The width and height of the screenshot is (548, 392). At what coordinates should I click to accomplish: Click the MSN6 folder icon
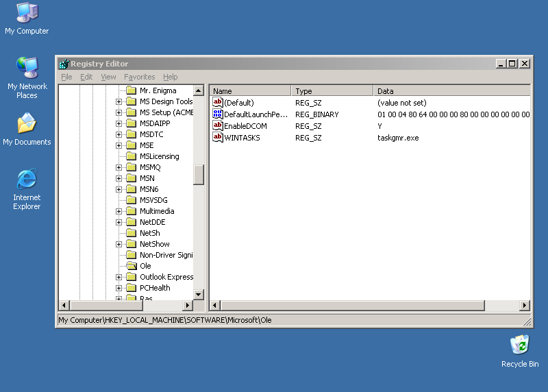point(131,189)
